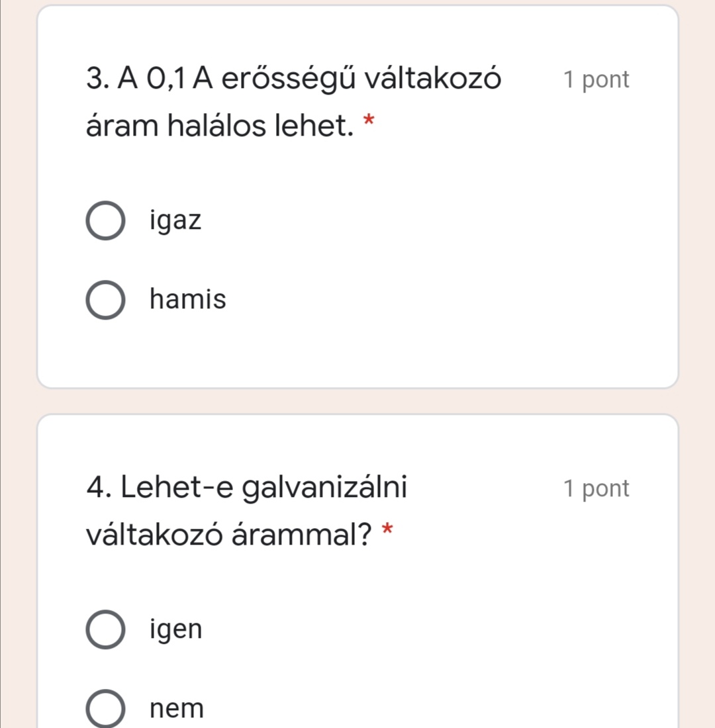Click blank area right of 'igaz' option

(430, 221)
